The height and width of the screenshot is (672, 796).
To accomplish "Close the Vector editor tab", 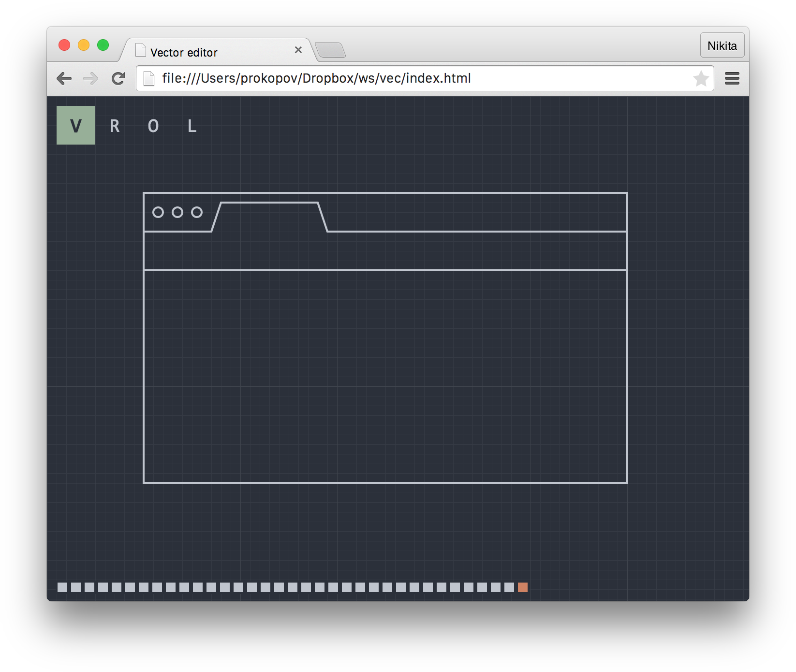I will pyautogui.click(x=298, y=50).
